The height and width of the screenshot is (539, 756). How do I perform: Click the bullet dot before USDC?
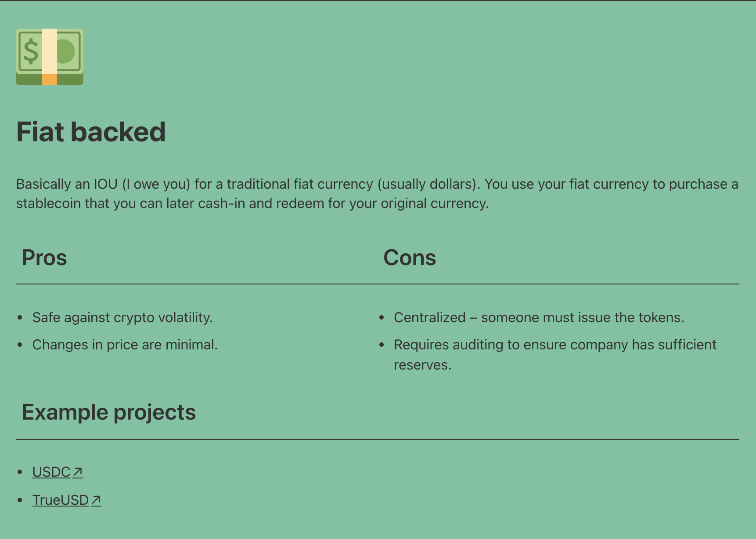20,472
